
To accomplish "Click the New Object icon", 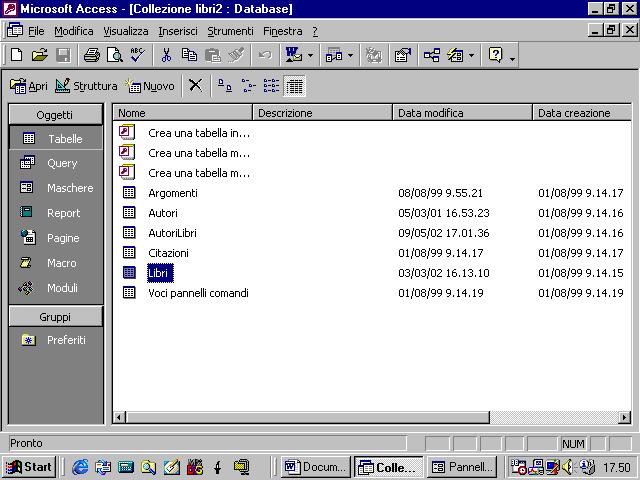I will click(x=455, y=55).
